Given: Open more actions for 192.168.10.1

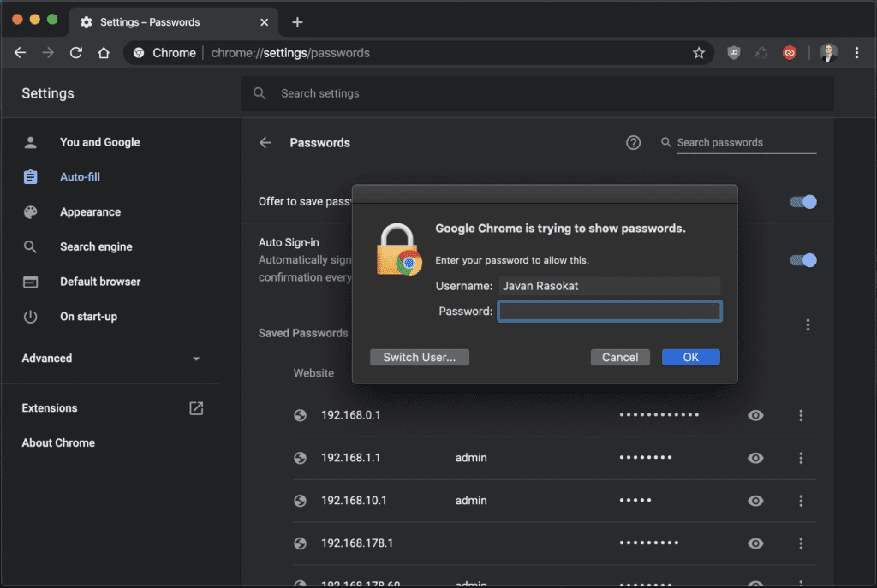Looking at the screenshot, I should (801, 501).
